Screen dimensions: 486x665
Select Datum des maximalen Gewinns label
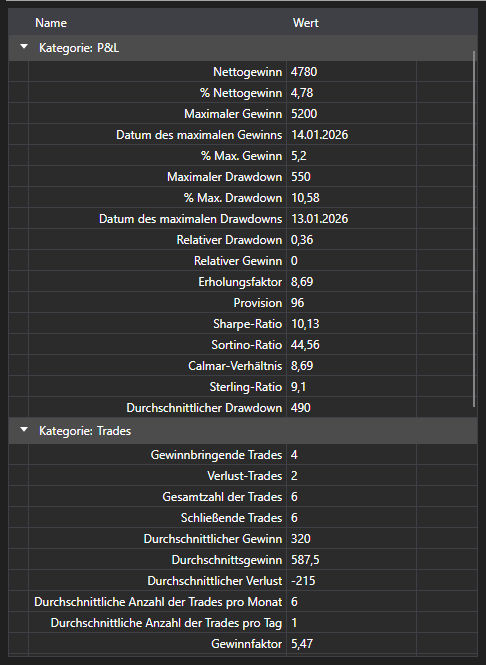click(x=199, y=135)
